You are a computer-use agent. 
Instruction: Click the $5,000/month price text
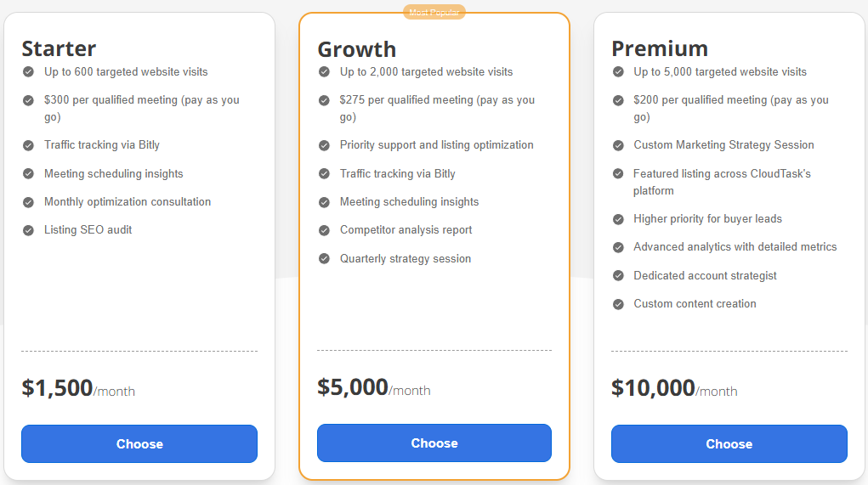(x=374, y=388)
